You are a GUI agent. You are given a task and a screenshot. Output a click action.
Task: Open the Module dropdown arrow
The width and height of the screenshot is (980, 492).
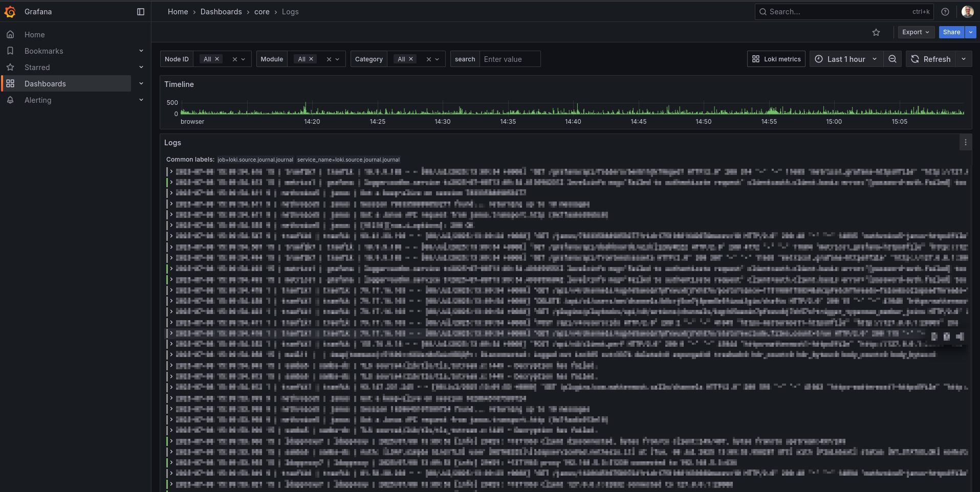pyautogui.click(x=337, y=59)
